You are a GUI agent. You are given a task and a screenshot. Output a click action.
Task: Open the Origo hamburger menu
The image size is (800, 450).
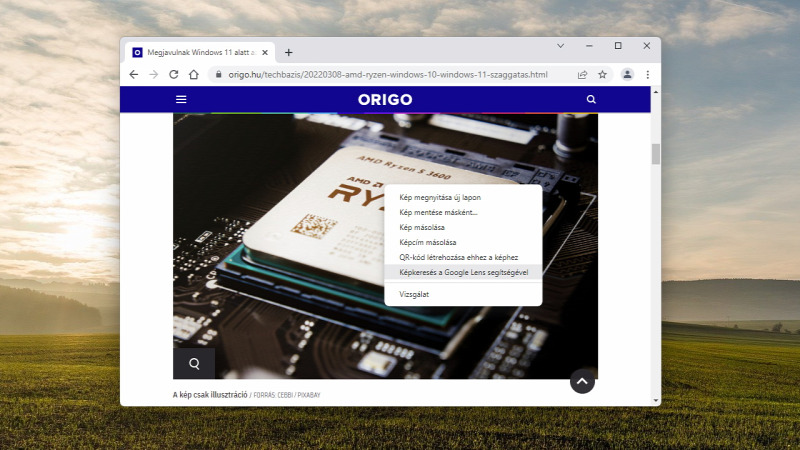181,99
